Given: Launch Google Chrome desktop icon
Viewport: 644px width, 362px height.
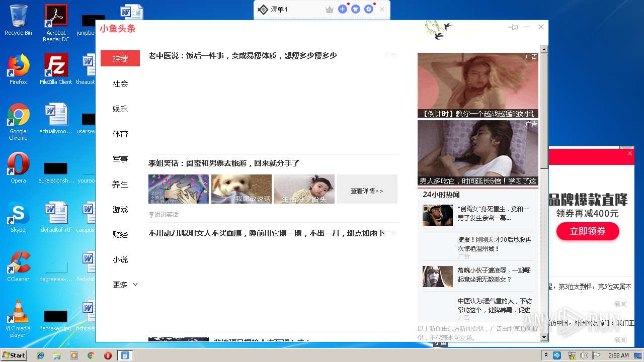Looking at the screenshot, I should [x=18, y=122].
